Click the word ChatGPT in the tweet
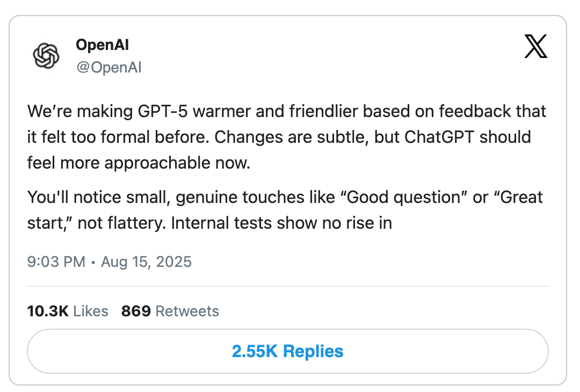 pyautogui.click(x=440, y=137)
